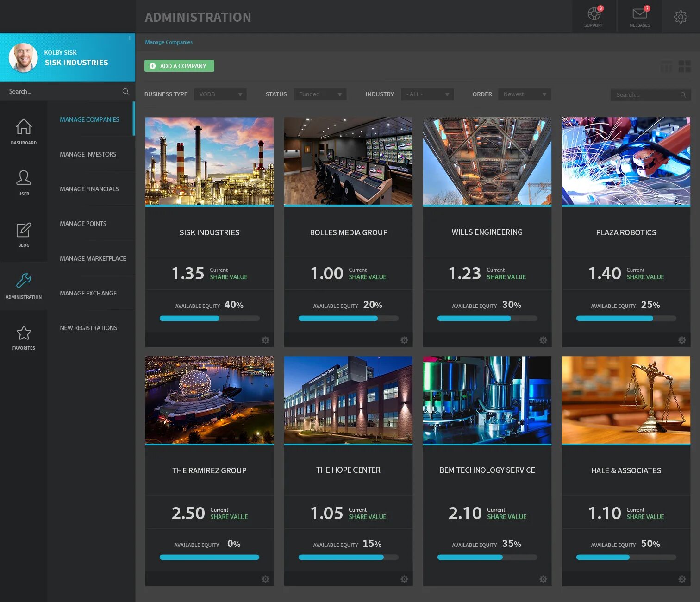
Task: Click the Add a Company button
Action: click(x=179, y=66)
